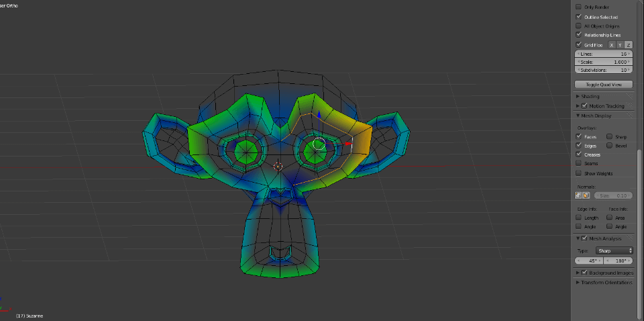
Task: Enable the Seams overlay checkbox
Action: (578, 164)
